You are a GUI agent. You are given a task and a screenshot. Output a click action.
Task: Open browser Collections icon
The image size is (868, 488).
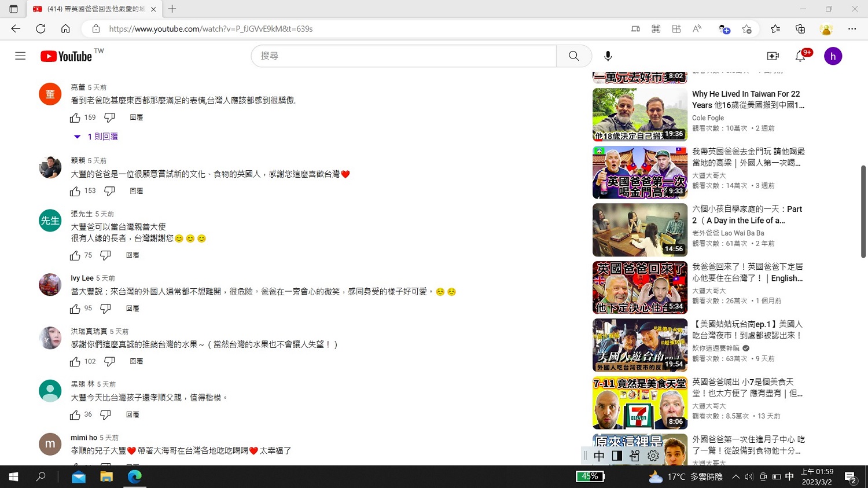[800, 29]
